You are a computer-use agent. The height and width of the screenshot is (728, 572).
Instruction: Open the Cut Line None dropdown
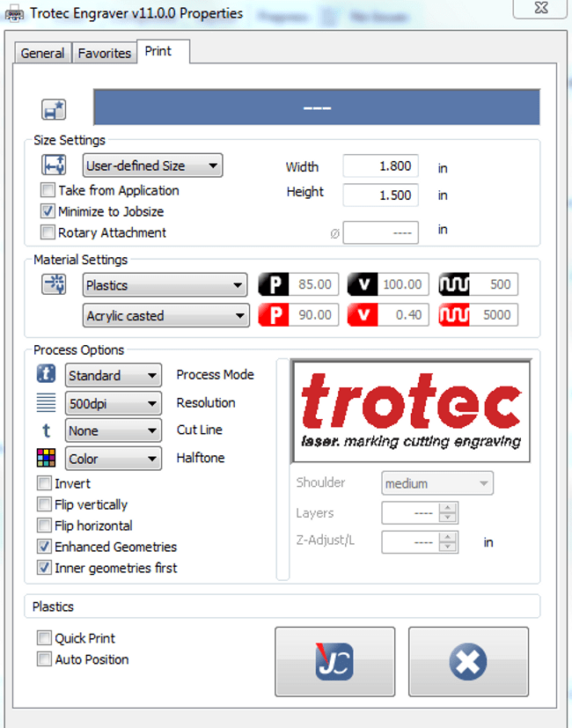[x=114, y=430]
